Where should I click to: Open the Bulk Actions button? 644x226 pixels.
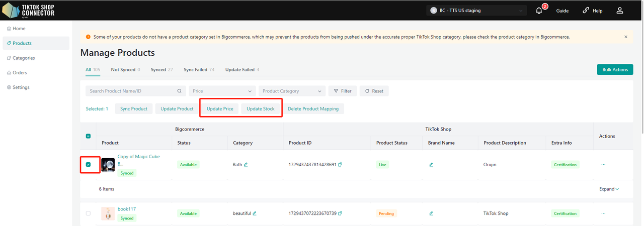[x=615, y=69]
